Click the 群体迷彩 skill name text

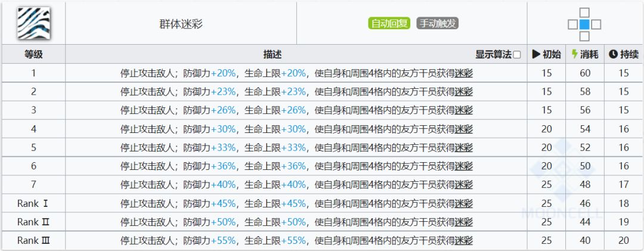pyautogui.click(x=181, y=24)
